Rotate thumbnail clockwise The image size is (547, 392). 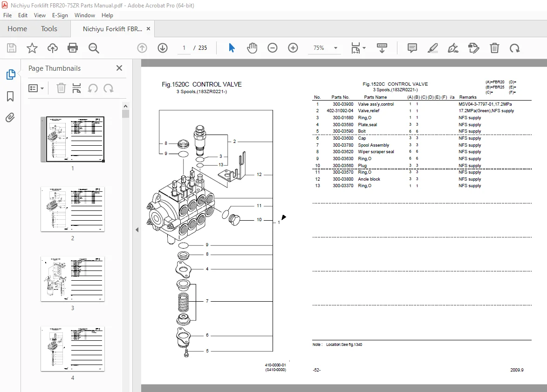coord(109,88)
